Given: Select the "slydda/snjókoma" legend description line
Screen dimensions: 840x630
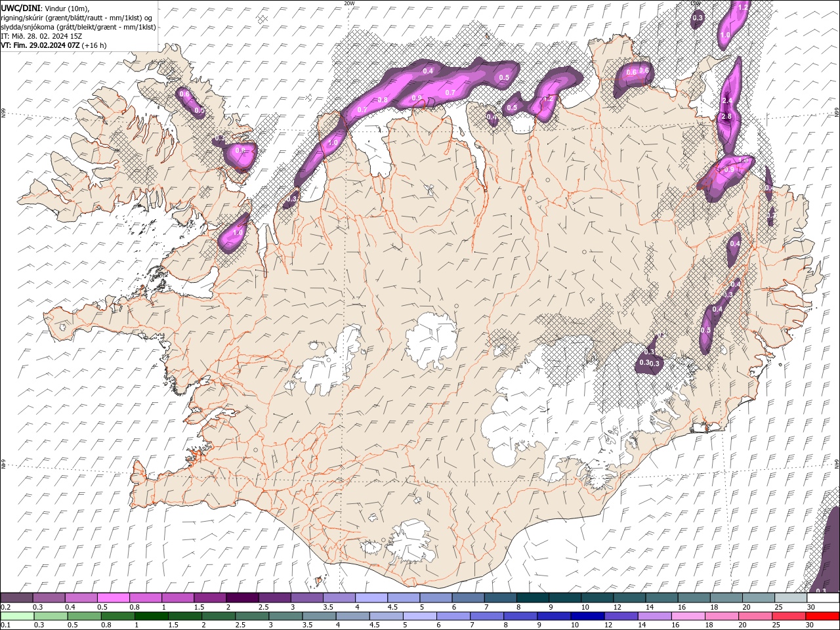Looking at the screenshot, I should 78,27.
